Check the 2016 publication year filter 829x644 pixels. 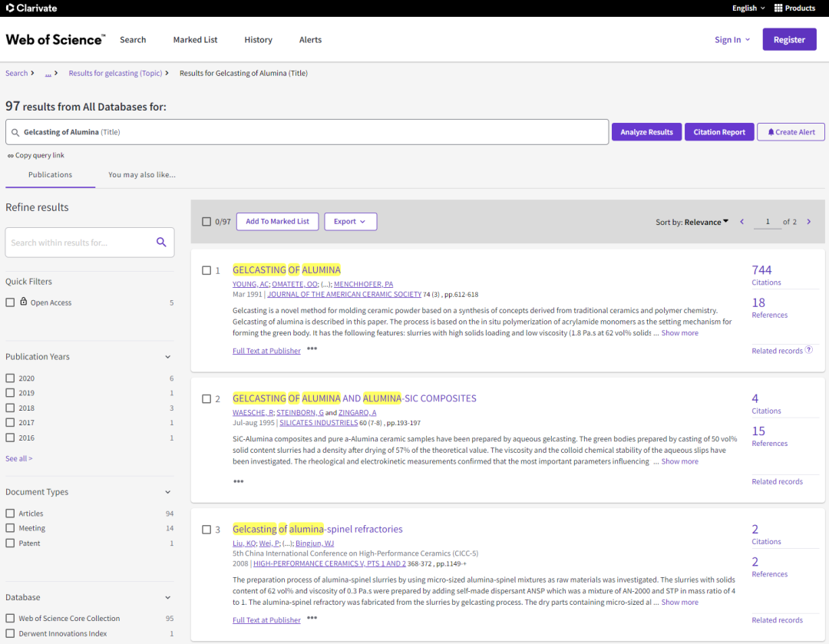pyautogui.click(x=10, y=438)
